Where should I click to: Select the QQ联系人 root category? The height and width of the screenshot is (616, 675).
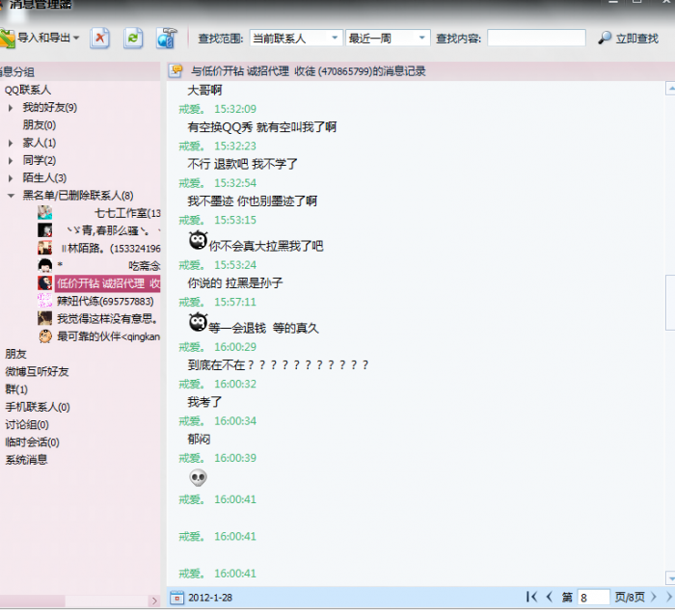28,90
